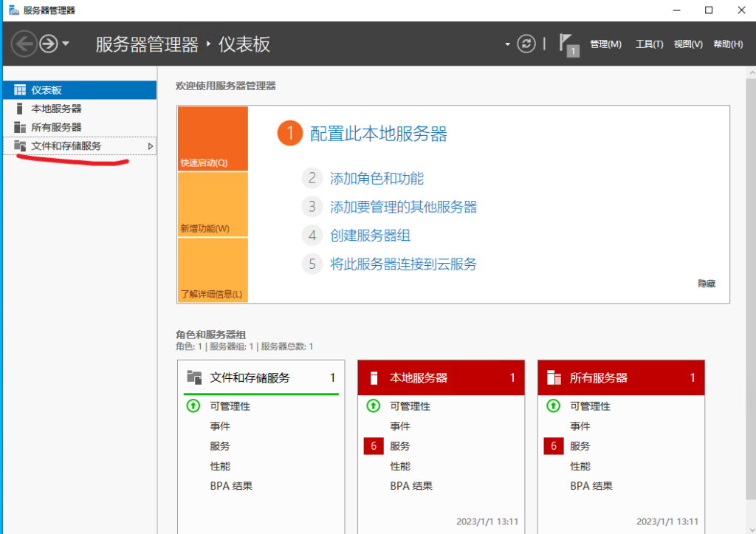Click the red 6 badge in 所有服务器 tile
756x534 pixels.
pos(554,446)
